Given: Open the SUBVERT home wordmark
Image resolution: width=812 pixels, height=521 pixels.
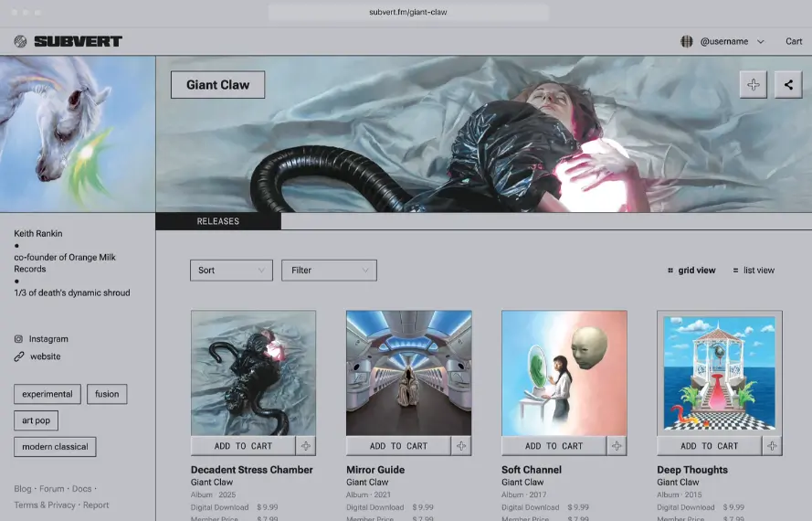Looking at the screenshot, I should pos(79,41).
